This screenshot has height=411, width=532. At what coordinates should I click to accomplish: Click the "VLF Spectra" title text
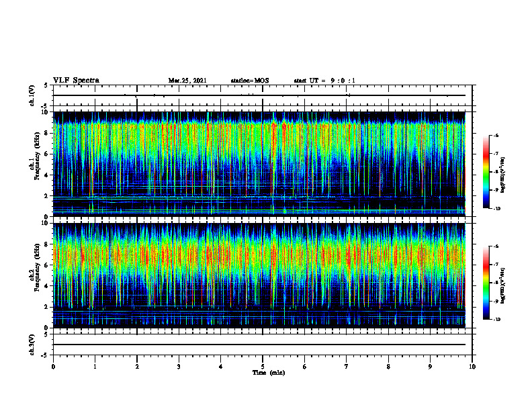point(76,81)
